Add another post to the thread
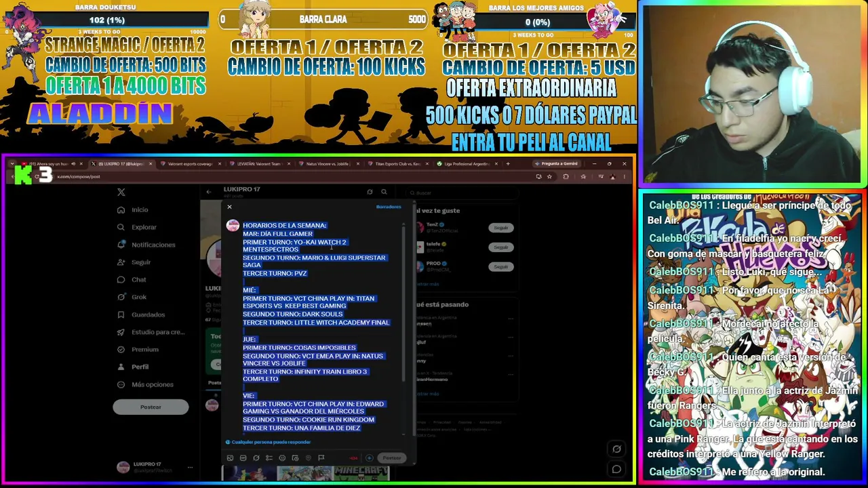Screen dimensions: 868x488 pyautogui.click(x=370, y=458)
